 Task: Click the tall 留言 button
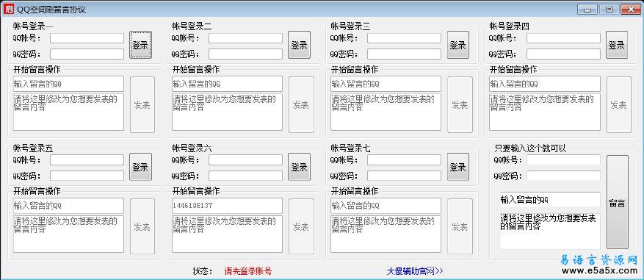coord(618,202)
